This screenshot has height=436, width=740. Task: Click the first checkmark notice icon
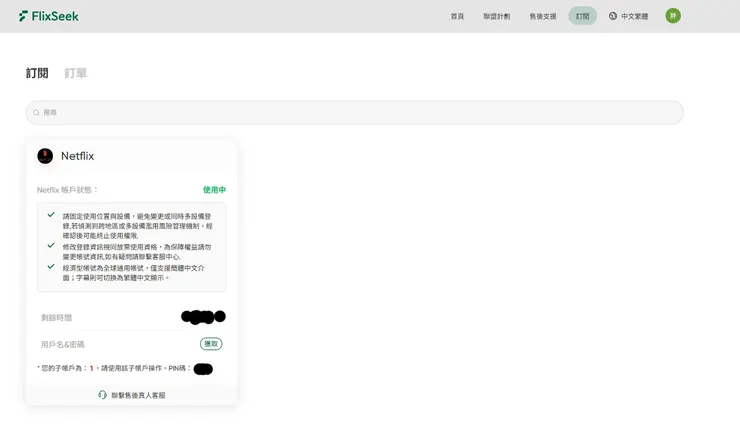(51, 215)
